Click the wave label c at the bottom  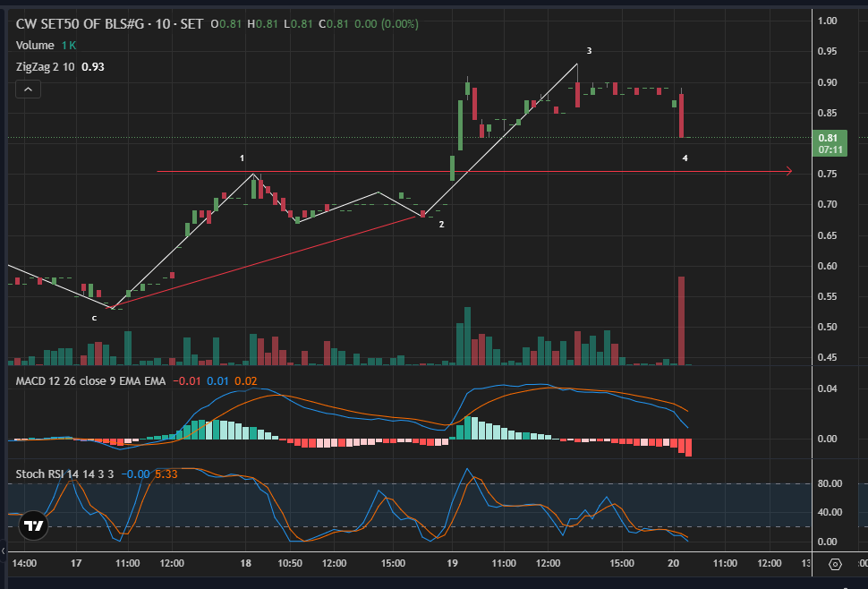94,318
